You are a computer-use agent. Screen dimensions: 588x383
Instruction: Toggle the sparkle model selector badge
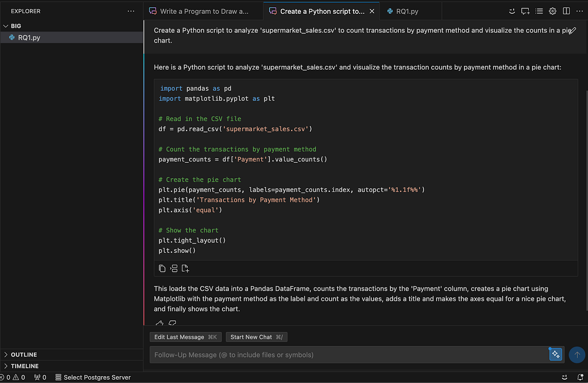tap(556, 355)
